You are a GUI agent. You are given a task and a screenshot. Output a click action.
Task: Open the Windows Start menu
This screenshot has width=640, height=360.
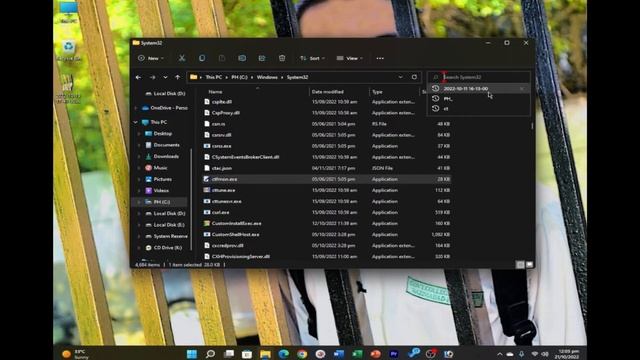pos(191,354)
